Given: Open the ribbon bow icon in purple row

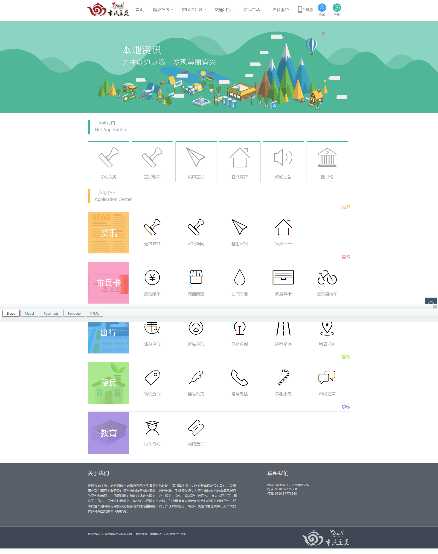Looking at the screenshot, I should [152, 428].
